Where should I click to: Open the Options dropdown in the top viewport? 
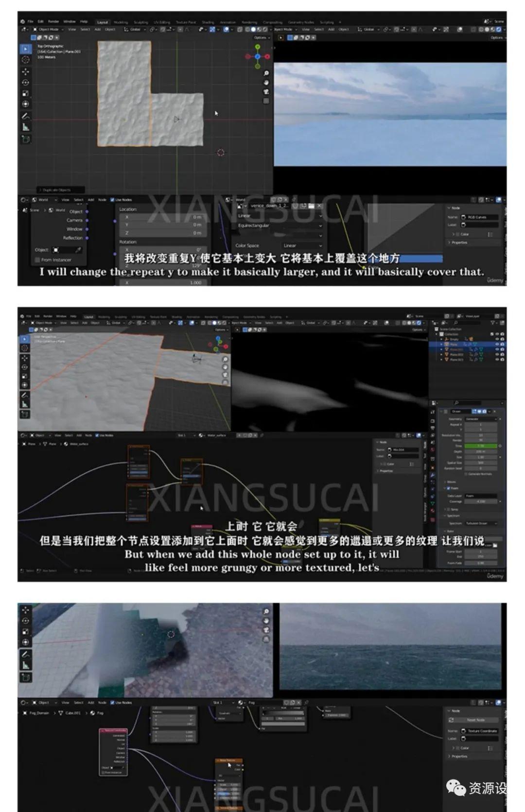coord(262,37)
